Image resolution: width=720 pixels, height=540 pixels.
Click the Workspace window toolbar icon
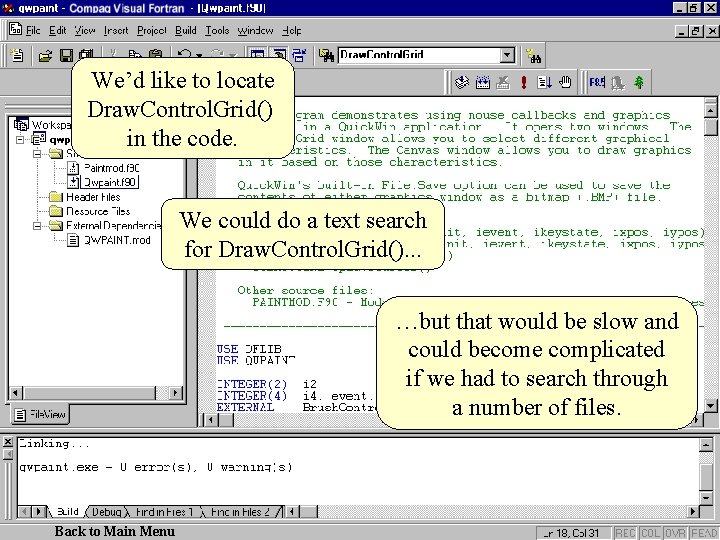(257, 54)
